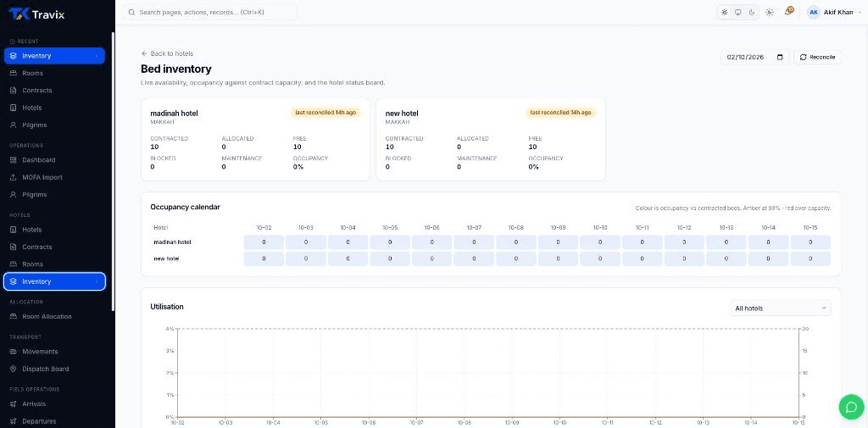Click madinah hotel's FREE value 10
This screenshot has height=428, width=868.
[298, 147]
